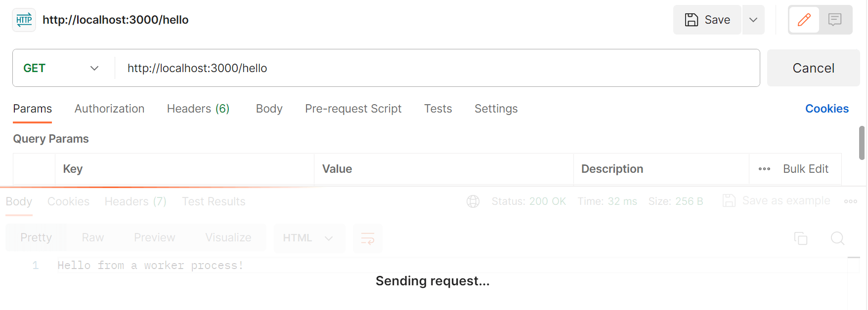Click the request URL input field
The image size is (868, 310).
tap(435, 68)
